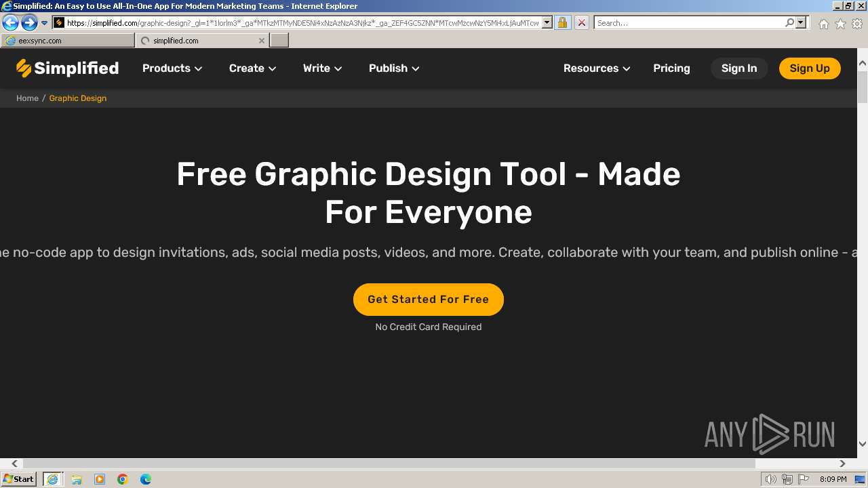
Task: Click the Simplified logo
Action: pos(67,68)
